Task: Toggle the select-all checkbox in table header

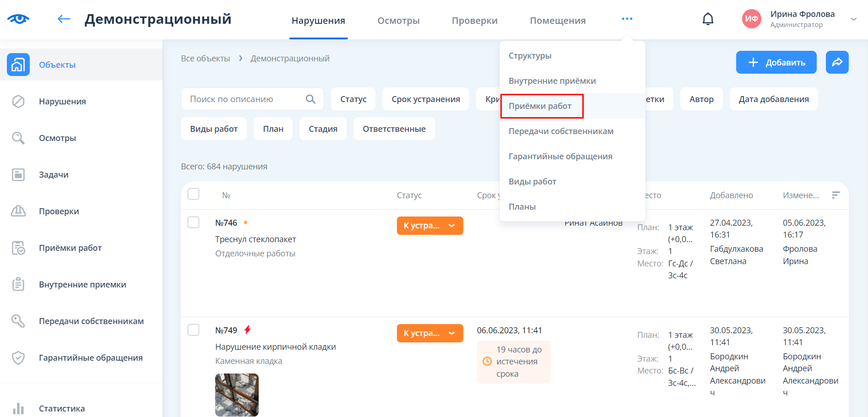Action: tap(194, 194)
